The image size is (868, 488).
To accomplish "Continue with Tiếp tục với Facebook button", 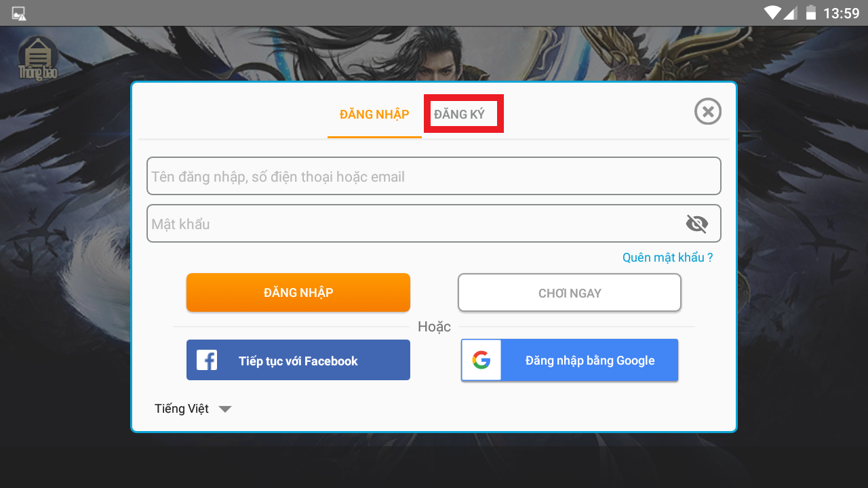I will pos(298,360).
